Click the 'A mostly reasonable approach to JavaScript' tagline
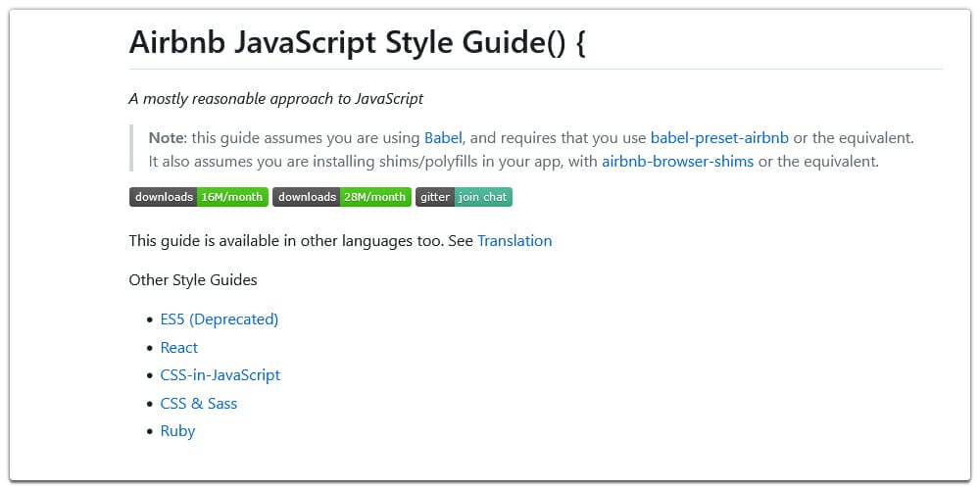Screen dimensions: 980x490 (x=275, y=99)
